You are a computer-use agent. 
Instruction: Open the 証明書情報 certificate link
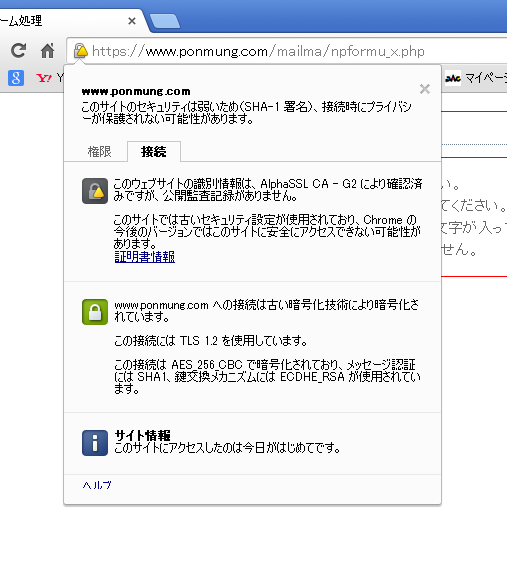144,257
